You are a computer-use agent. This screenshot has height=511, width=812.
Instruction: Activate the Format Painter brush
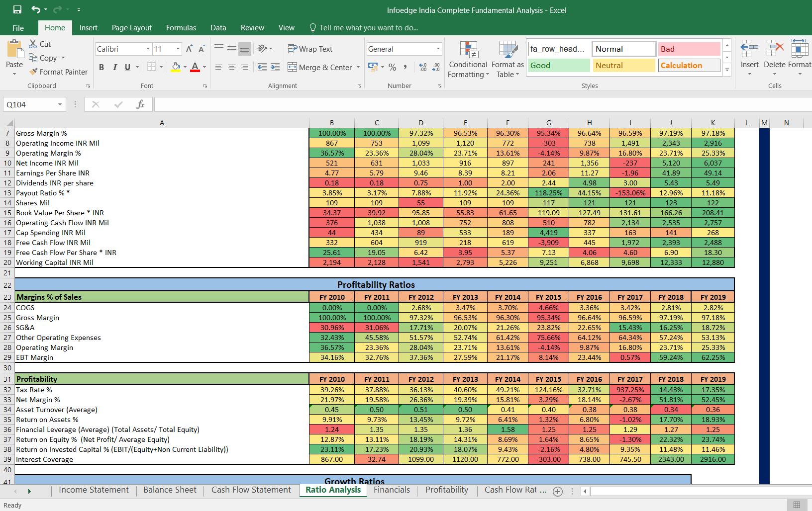click(58, 72)
